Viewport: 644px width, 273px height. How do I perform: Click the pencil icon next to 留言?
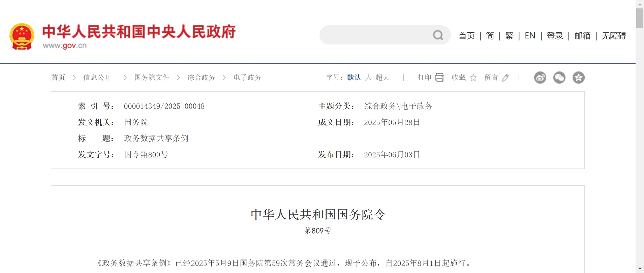tap(505, 78)
